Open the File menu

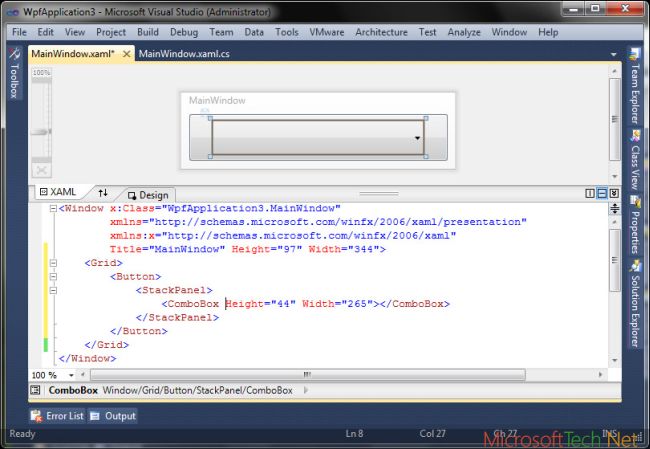click(19, 32)
